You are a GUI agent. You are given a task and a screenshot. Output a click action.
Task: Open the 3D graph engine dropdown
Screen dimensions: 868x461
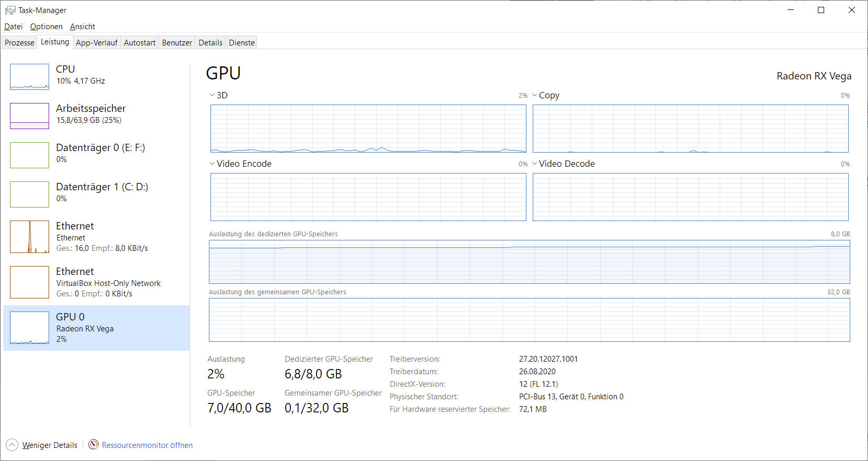(x=213, y=95)
